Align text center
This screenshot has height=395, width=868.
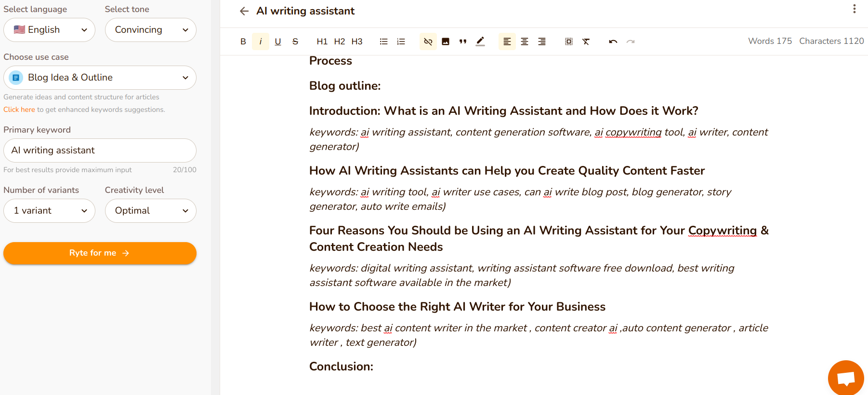pos(525,41)
